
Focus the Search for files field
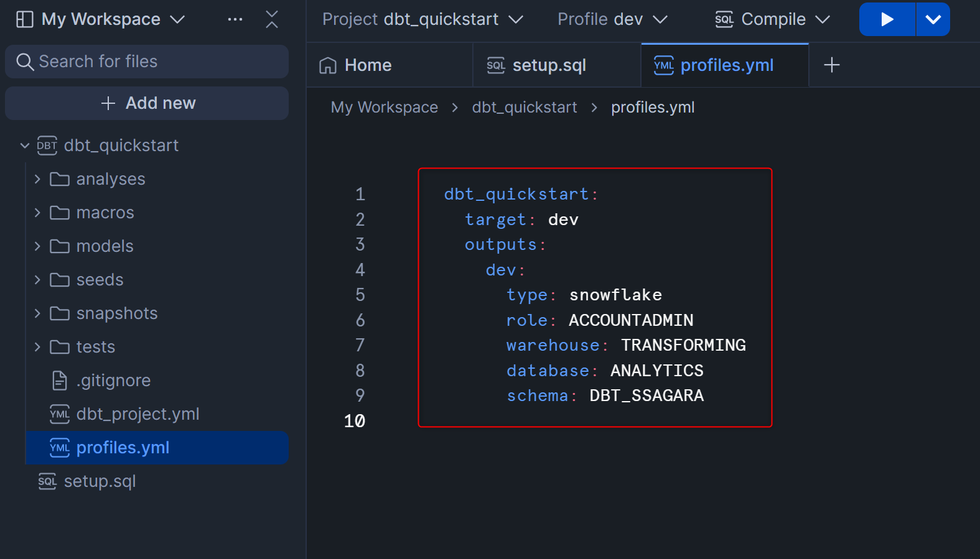[x=147, y=62]
